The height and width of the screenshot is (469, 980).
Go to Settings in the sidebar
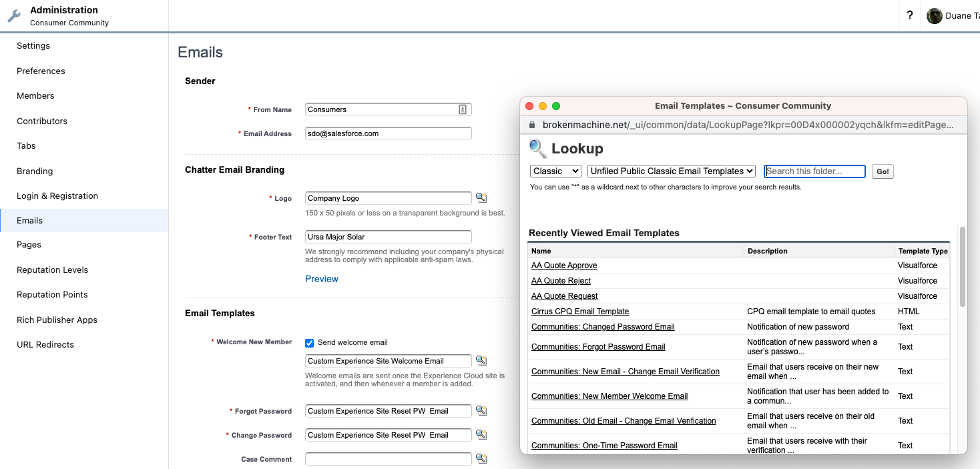33,46
